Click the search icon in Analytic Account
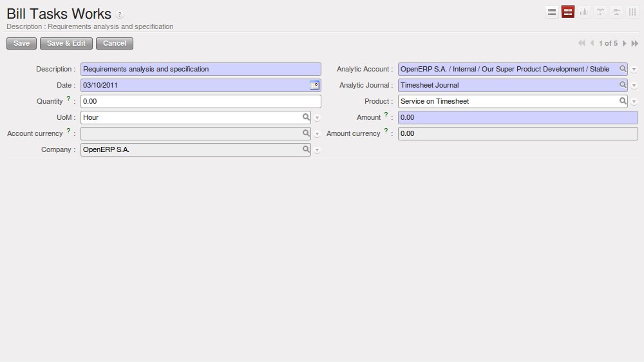644x362 pixels. [x=623, y=69]
